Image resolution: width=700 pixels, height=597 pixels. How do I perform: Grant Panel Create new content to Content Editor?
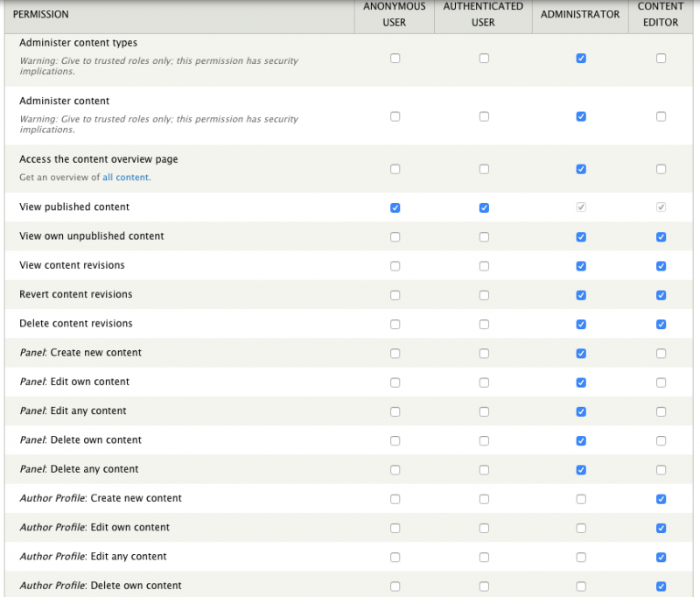pyautogui.click(x=661, y=353)
